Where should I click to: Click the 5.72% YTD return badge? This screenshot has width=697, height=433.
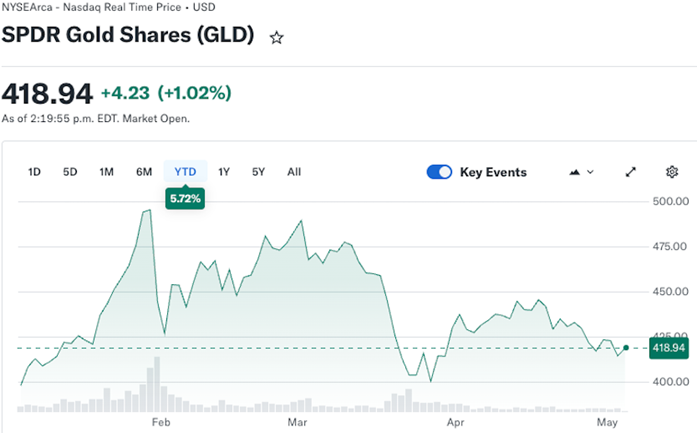(185, 199)
